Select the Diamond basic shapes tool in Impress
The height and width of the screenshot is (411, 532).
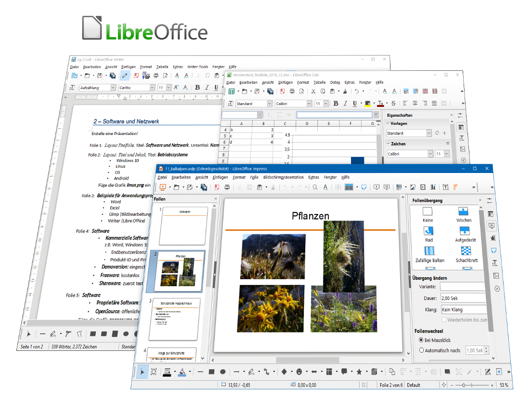284,372
